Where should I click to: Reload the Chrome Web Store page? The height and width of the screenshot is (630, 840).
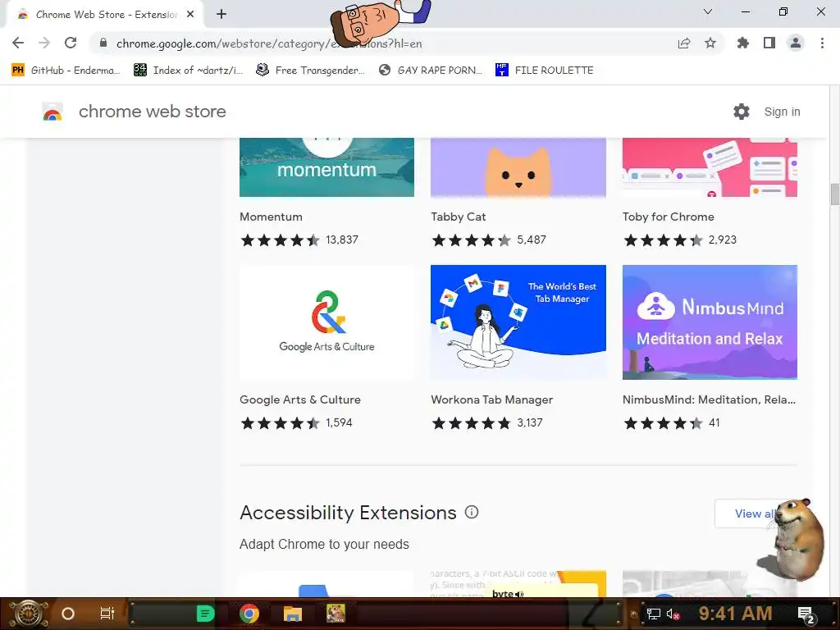point(71,43)
